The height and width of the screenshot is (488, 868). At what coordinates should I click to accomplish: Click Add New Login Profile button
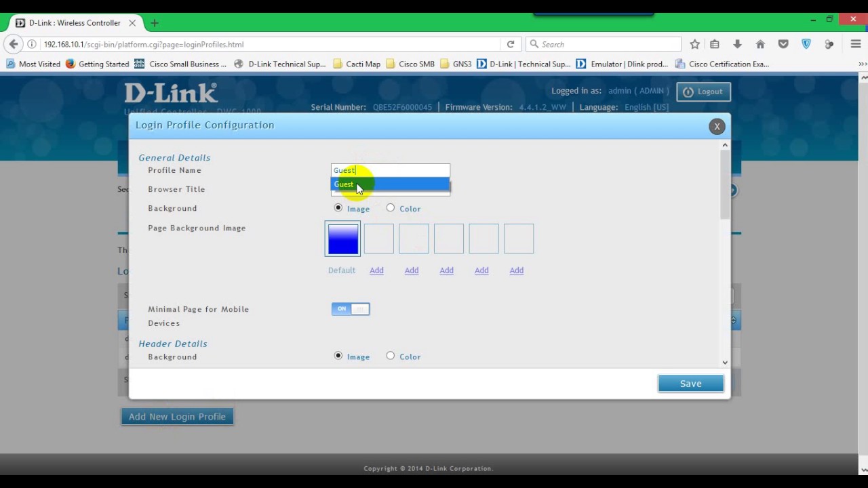(177, 417)
